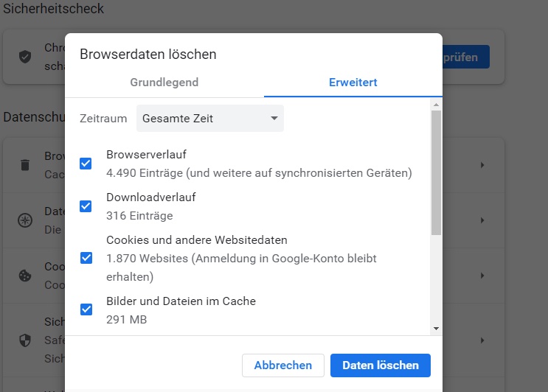The width and height of the screenshot is (548, 392).
Task: Click the Abbrechen button
Action: click(282, 365)
